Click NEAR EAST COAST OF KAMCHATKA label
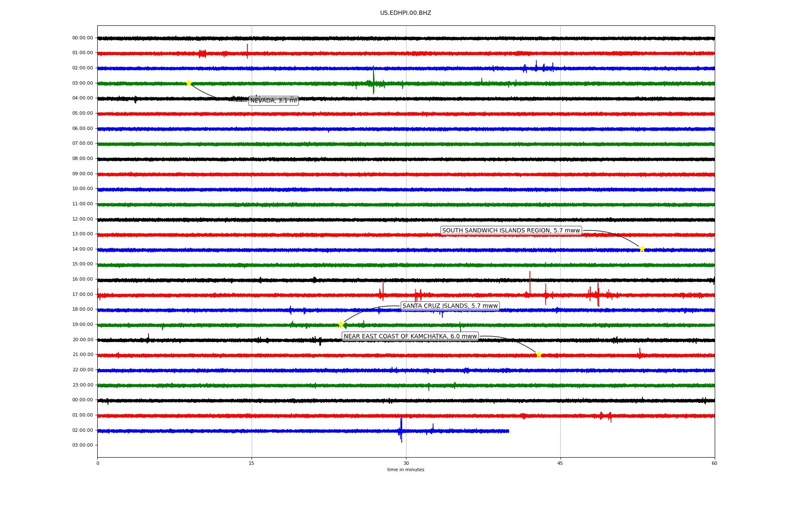This screenshot has width=812, height=508. point(410,337)
